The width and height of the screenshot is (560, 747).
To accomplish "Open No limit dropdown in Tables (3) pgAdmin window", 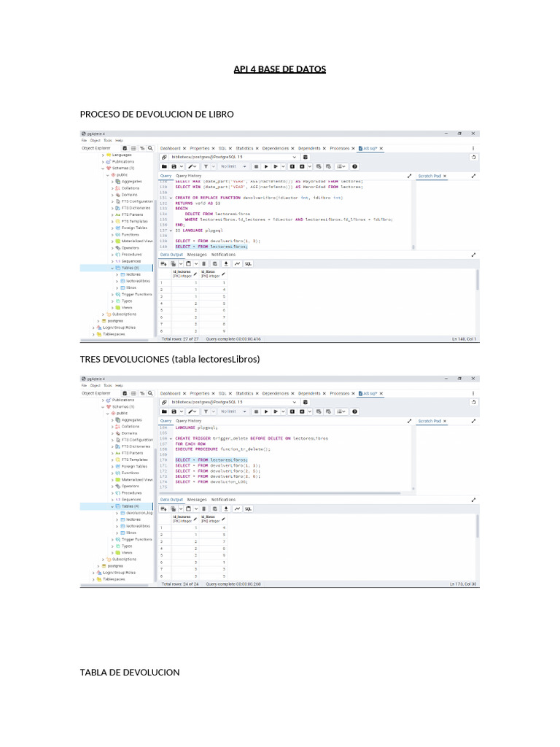I will click(233, 167).
